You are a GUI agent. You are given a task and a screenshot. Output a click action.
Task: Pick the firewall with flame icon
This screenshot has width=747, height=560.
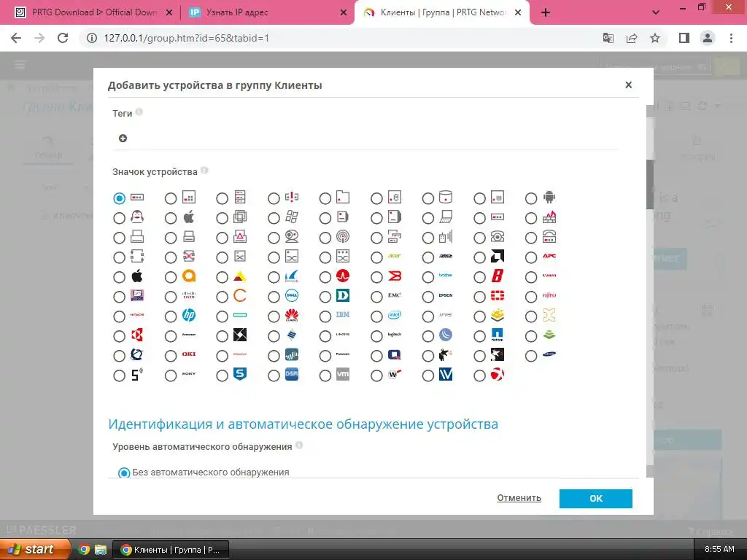[549, 217]
